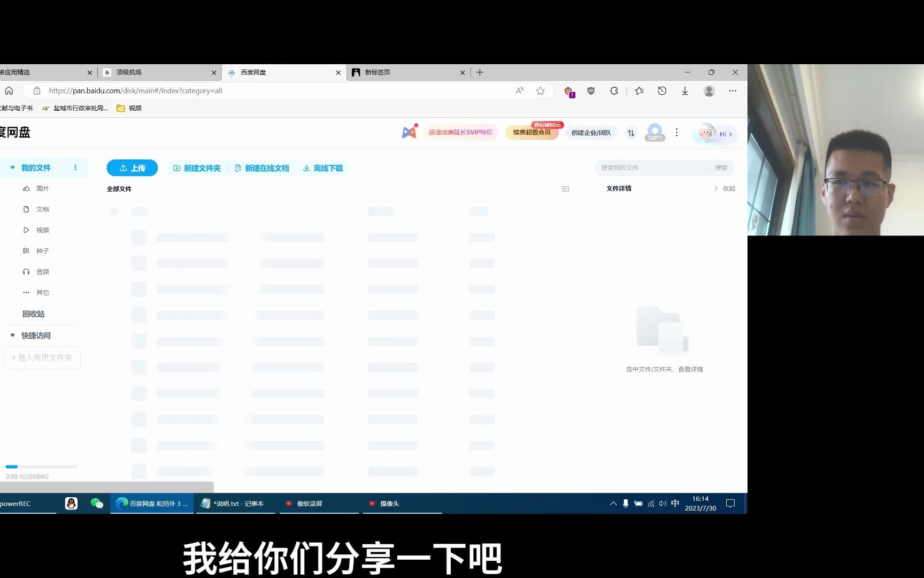Screen dimensions: 924x578
Task: Click 超值续费延长SVIP特权 promo link
Action: 460,132
